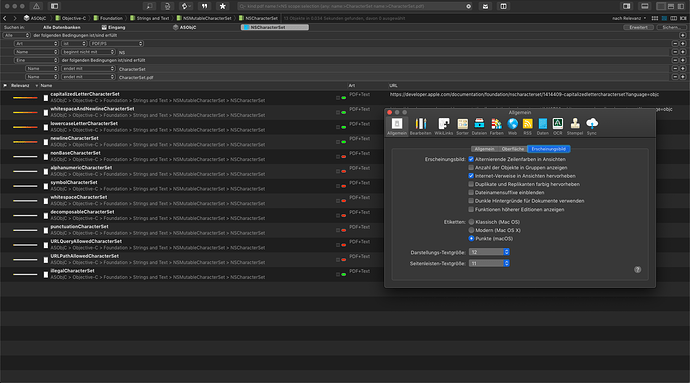This screenshot has height=383, width=690.
Task: Select Klassisch (Mac OS) labels option
Action: point(471,222)
